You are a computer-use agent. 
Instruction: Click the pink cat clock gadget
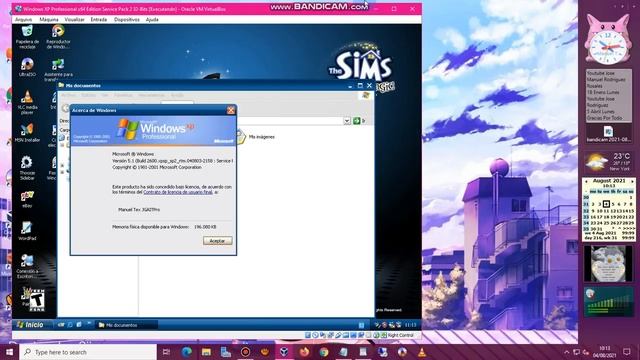click(607, 40)
